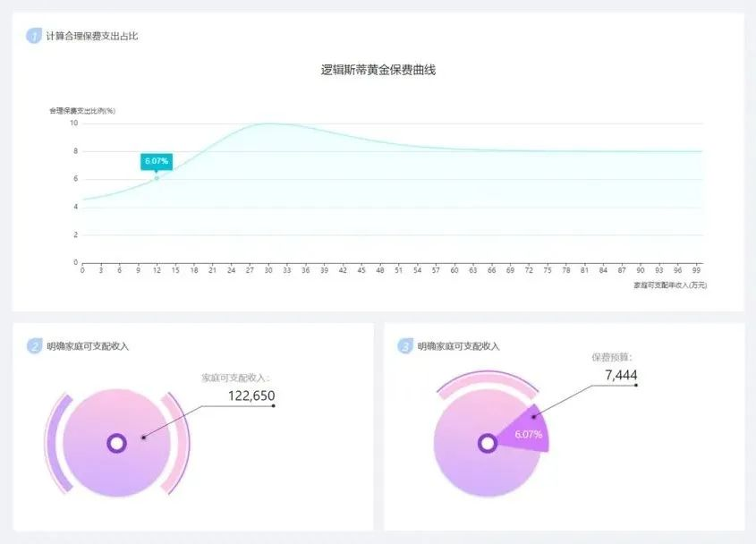Click x-axis tick label 45
The width and height of the screenshot is (756, 544).
[361, 270]
